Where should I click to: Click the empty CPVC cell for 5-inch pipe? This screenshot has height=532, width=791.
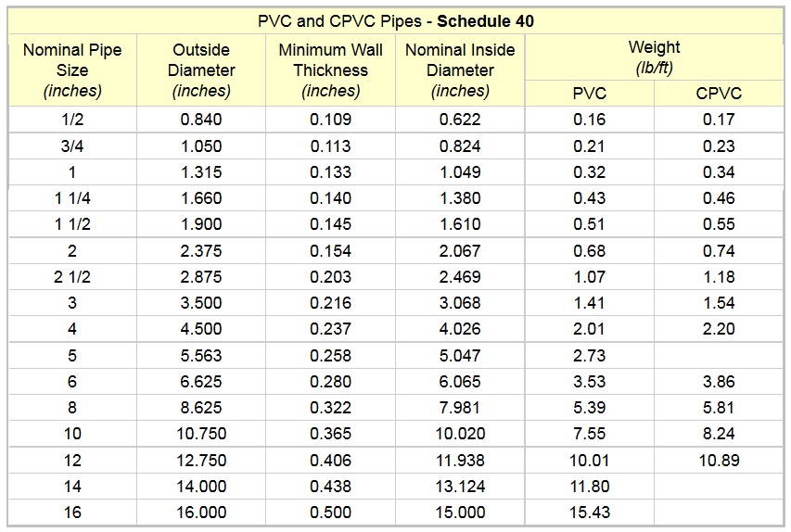coord(719,356)
